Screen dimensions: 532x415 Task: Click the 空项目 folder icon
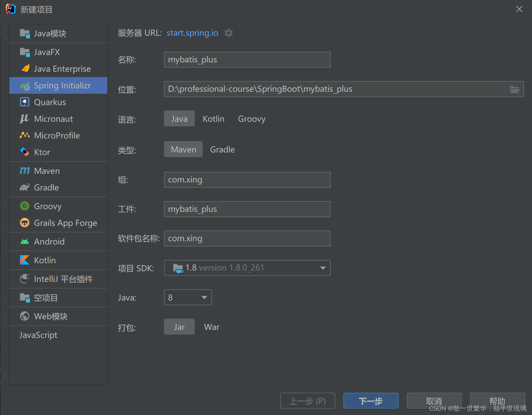[x=25, y=298]
